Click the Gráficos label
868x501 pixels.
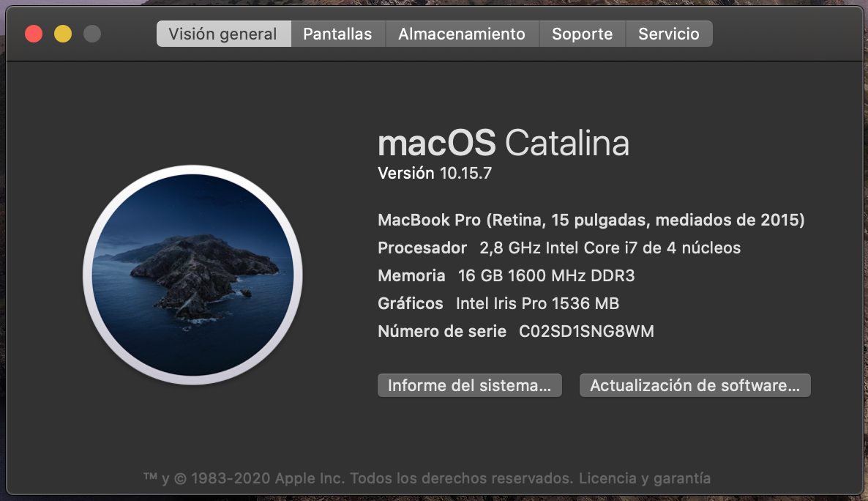point(410,303)
